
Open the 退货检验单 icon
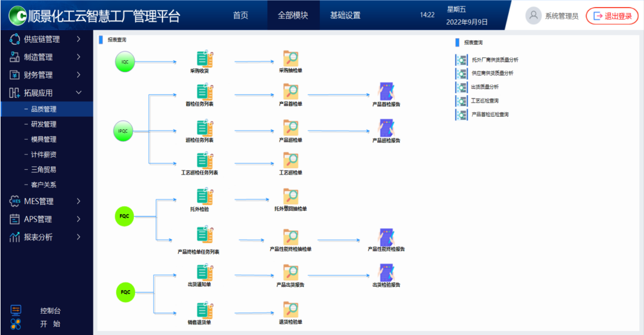pyautogui.click(x=290, y=310)
